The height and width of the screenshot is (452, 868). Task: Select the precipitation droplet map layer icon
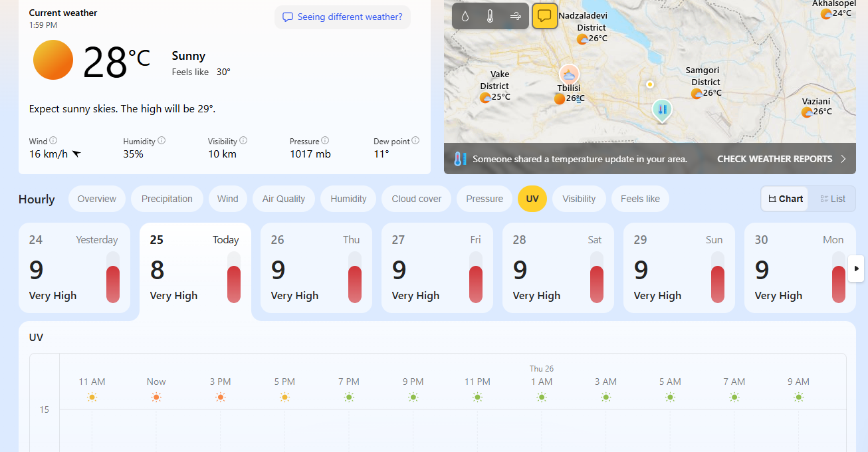point(465,17)
